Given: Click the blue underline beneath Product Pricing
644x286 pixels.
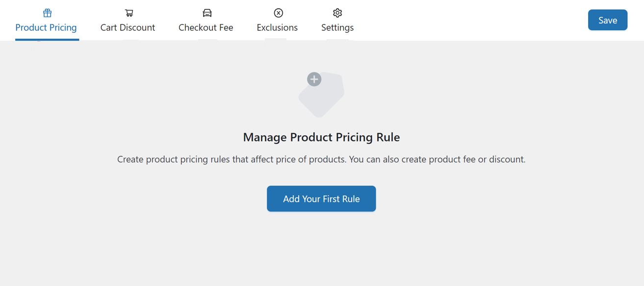Looking at the screenshot, I should [47, 39].
